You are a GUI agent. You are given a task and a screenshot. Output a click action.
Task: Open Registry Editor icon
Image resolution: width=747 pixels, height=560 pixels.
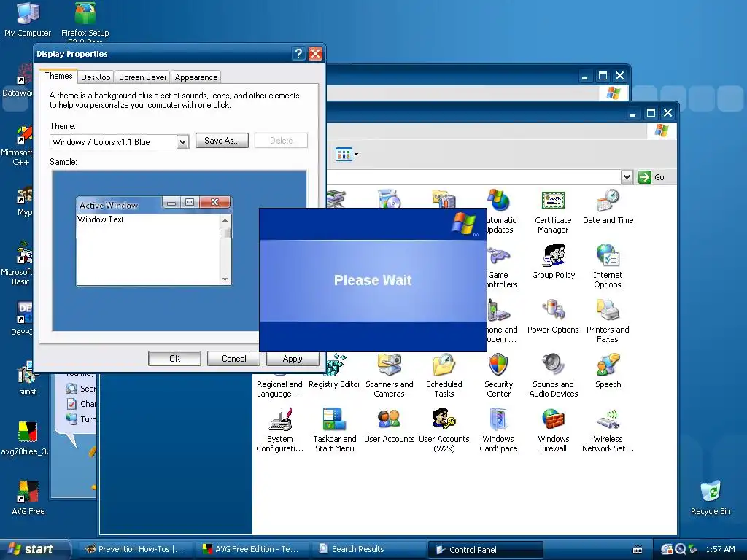coord(334,371)
